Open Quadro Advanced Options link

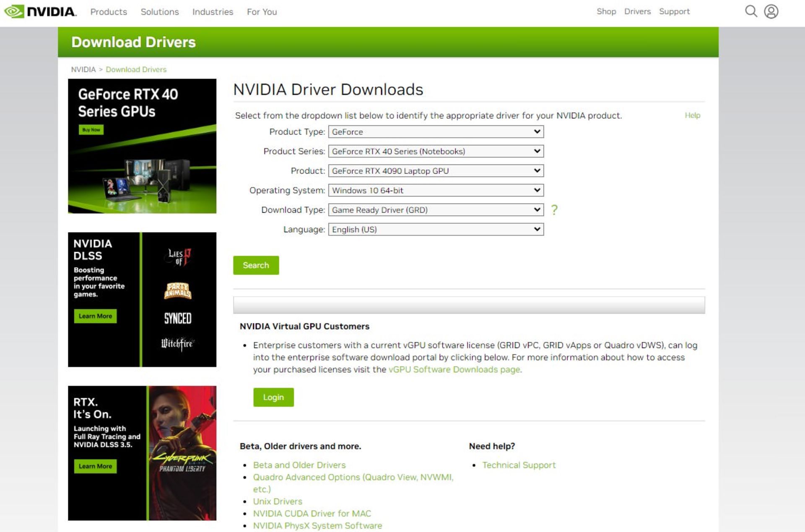coord(353,483)
